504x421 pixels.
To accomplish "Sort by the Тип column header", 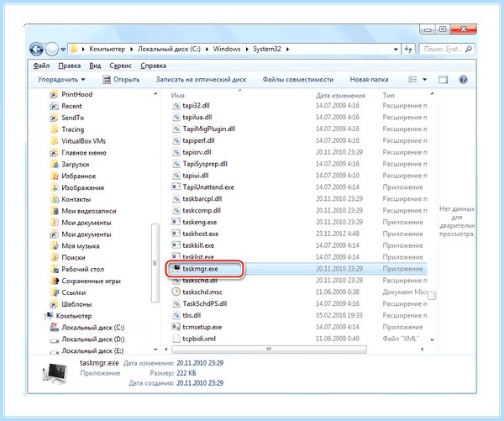I will 388,95.
